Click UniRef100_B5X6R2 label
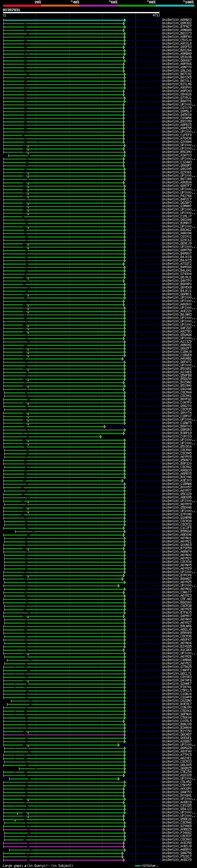 [x=177, y=369]
